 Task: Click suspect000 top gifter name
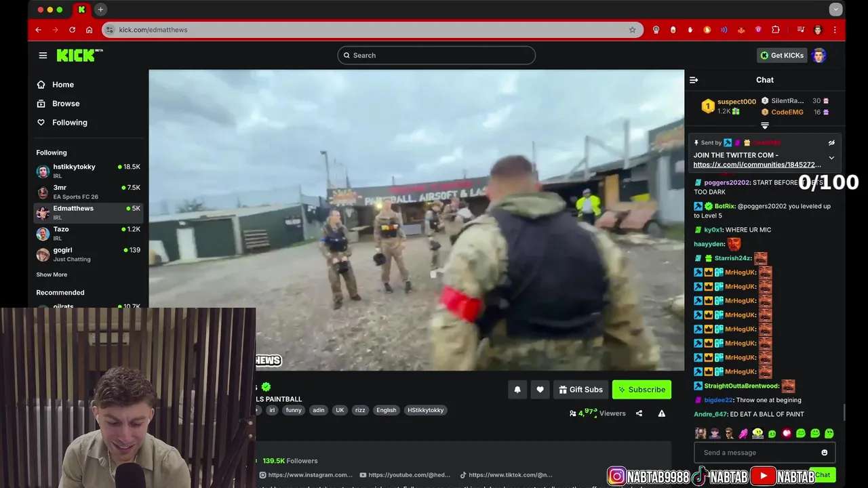click(x=736, y=102)
